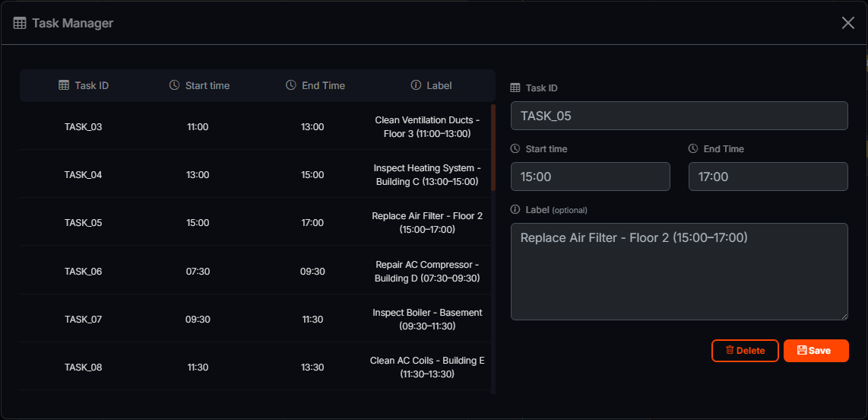Screen dimensions: 868x420
Task: Click the info icon in the Label column header
Action: 416,85
